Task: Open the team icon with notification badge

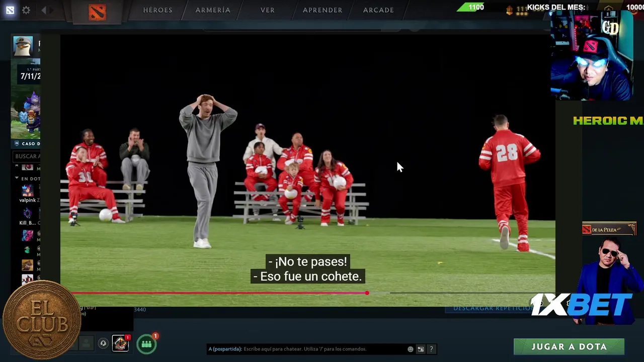Action: (x=120, y=343)
